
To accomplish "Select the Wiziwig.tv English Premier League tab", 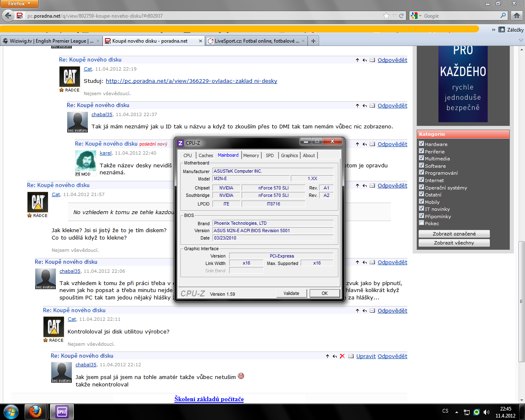I will [50, 41].
